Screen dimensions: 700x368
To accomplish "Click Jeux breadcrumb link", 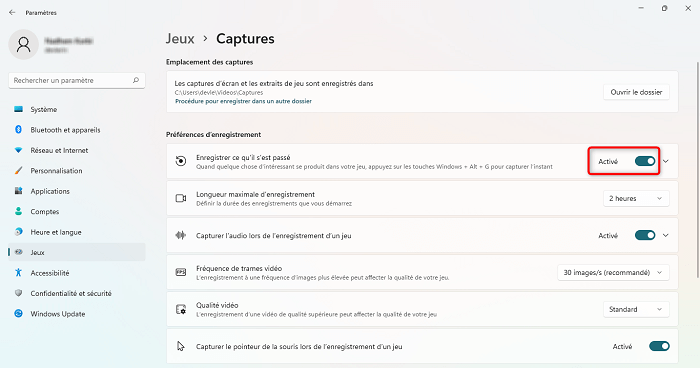I will (x=180, y=38).
